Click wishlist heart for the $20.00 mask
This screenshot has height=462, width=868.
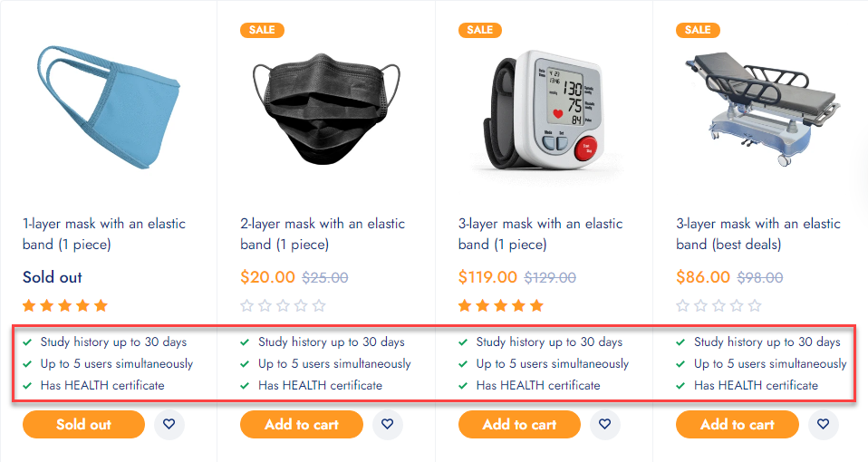[387, 424]
